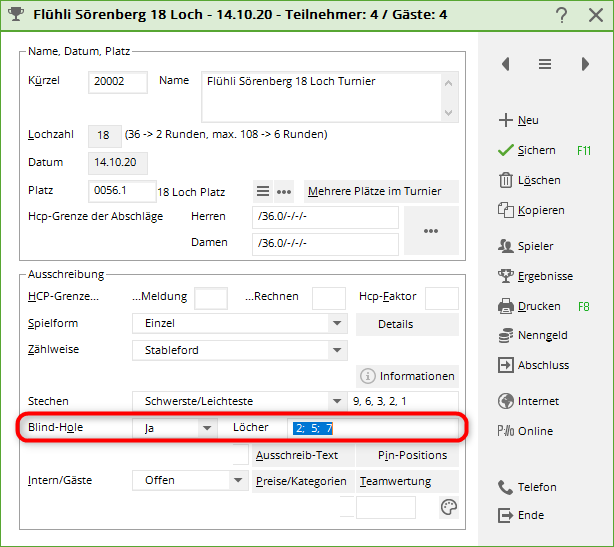Open Nenngeld entry fees
This screenshot has width=614, height=547.
[x=505, y=335]
